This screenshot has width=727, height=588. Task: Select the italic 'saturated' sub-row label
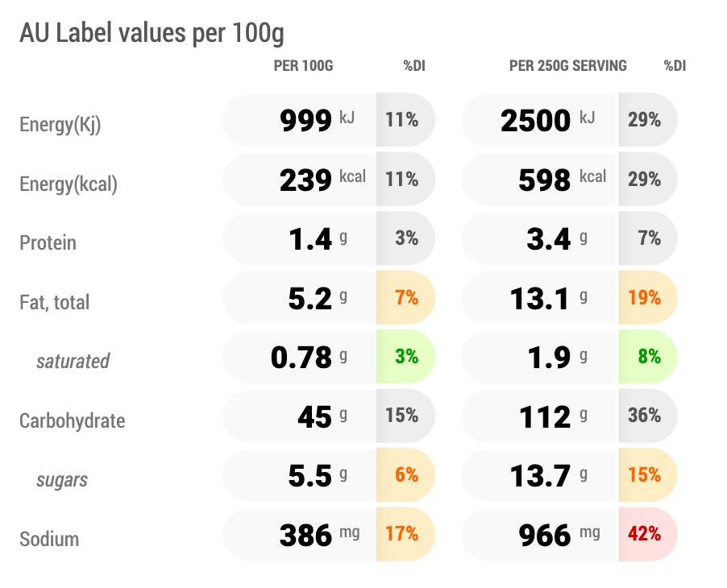[x=73, y=362]
